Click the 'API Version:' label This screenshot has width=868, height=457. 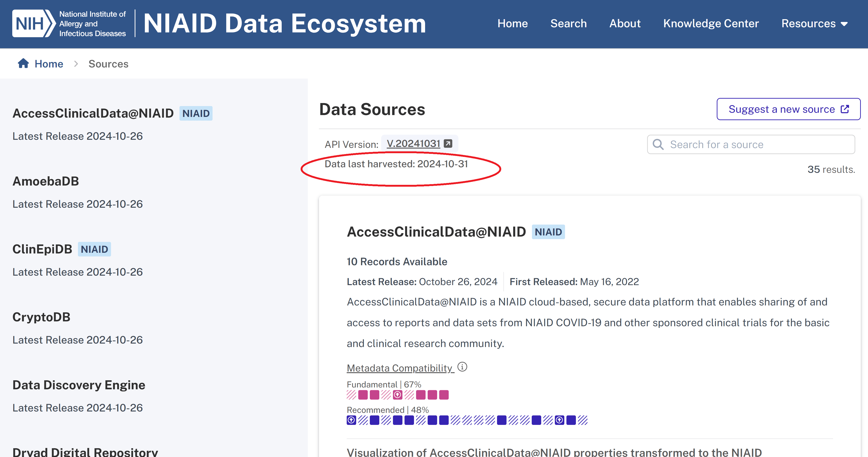pos(352,144)
